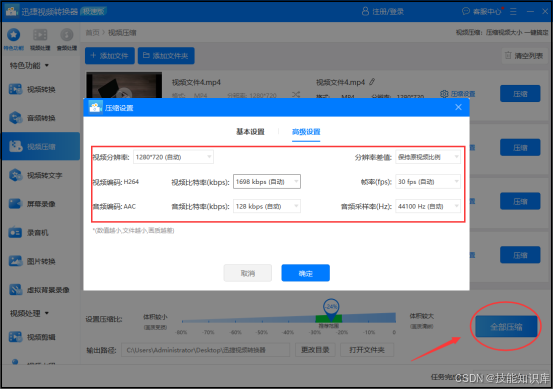Open the 音频比特率 dropdown
The height and width of the screenshot is (390, 554).
coord(267,206)
